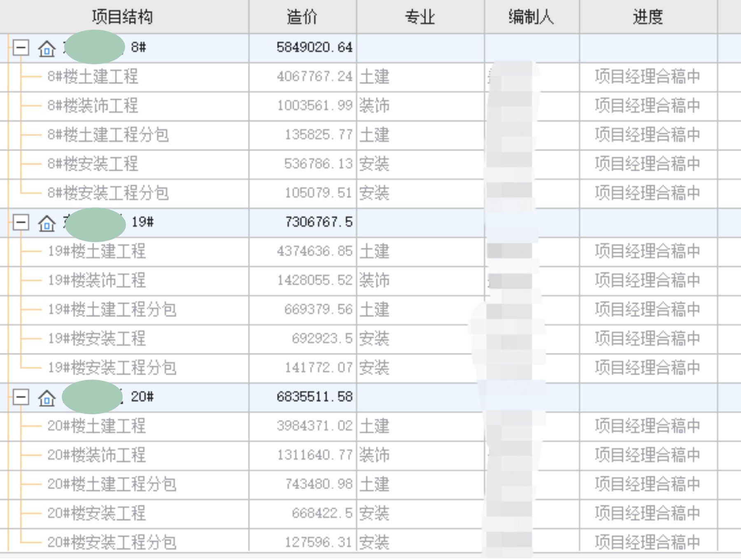741x560 pixels.
Task: Click total cost 6835511.58
Action: 315,397
